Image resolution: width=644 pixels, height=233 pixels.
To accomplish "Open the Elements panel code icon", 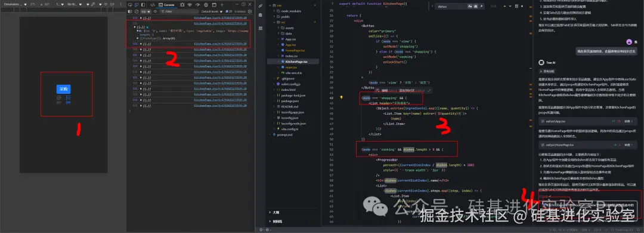I will click(153, 5).
